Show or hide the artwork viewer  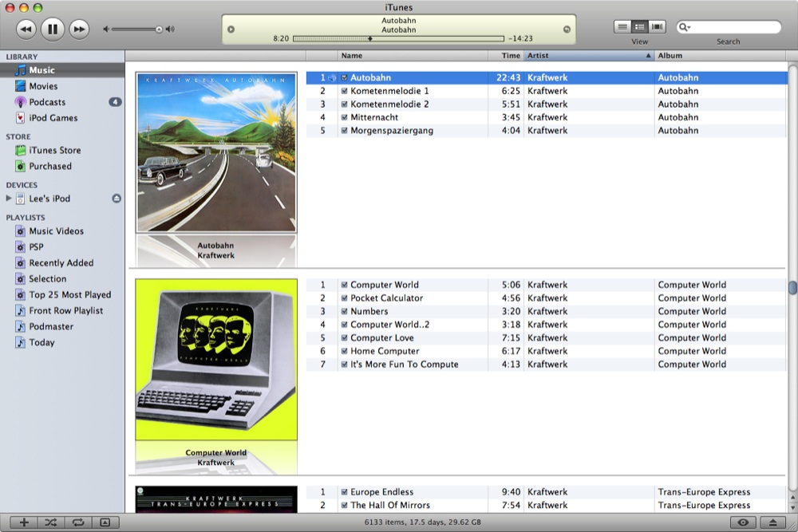[105, 522]
